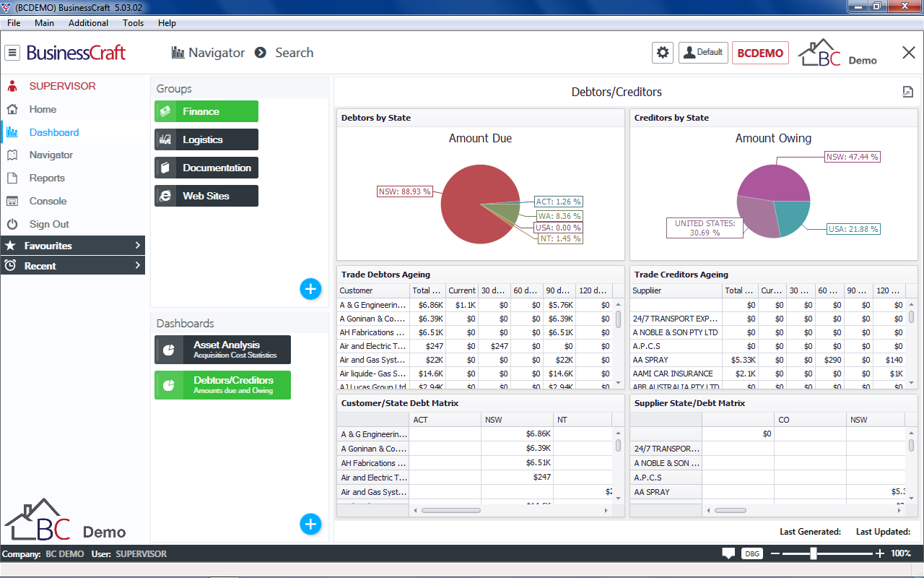
Task: Click the SUPERVISOR user icon in sidebar
Action: pyautogui.click(x=12, y=86)
